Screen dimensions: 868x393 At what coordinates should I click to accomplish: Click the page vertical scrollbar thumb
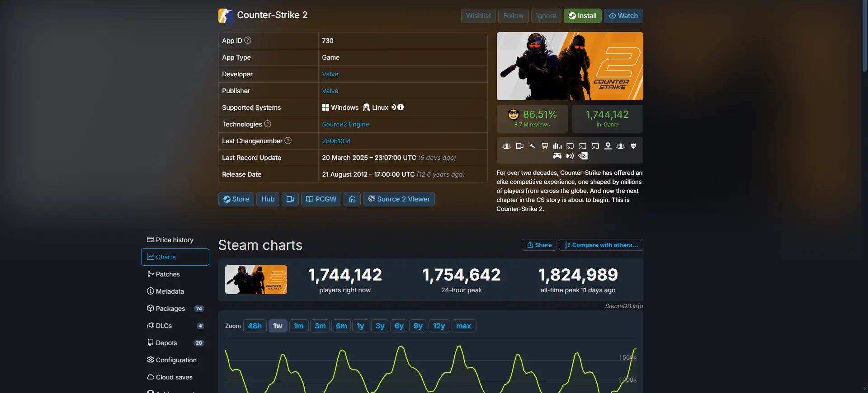pyautogui.click(x=864, y=36)
